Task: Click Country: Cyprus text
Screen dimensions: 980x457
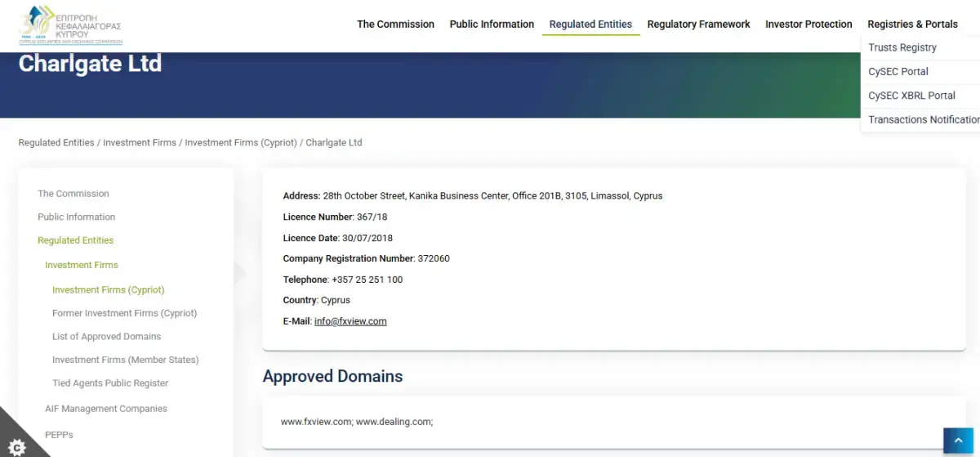Action: coord(317,300)
